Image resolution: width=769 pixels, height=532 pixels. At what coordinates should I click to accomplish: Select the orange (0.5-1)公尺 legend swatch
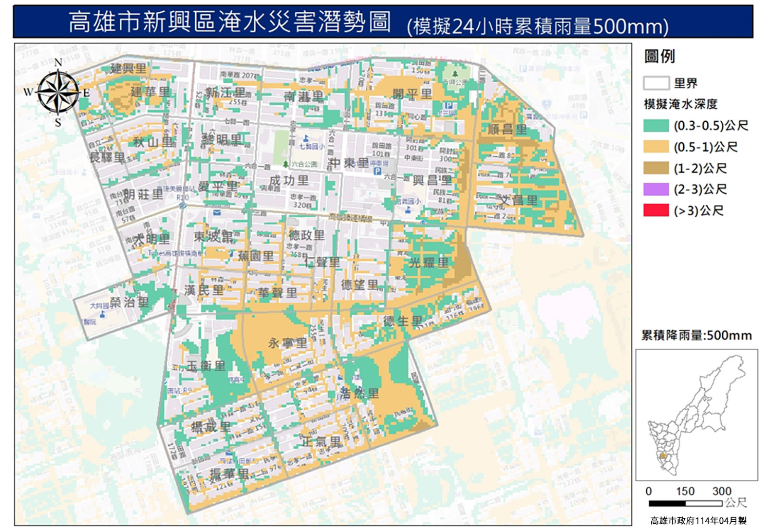[656, 147]
